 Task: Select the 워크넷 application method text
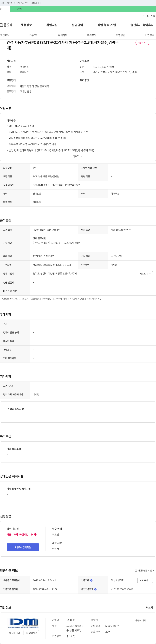click(x=56, y=535)
